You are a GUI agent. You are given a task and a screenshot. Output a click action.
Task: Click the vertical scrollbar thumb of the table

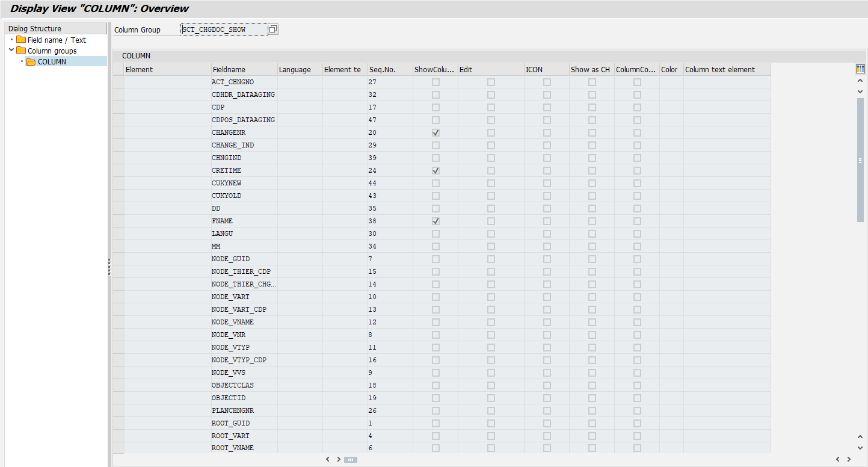click(x=860, y=159)
